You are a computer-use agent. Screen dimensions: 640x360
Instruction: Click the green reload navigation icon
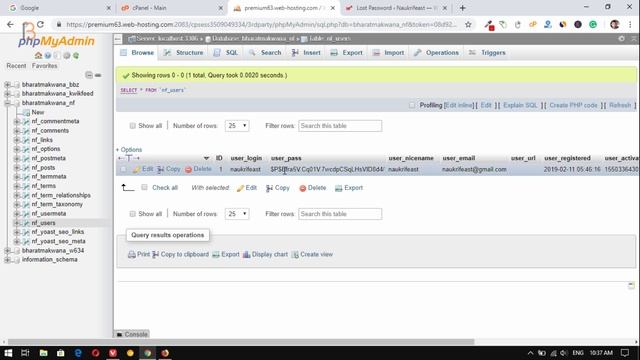click(x=76, y=56)
